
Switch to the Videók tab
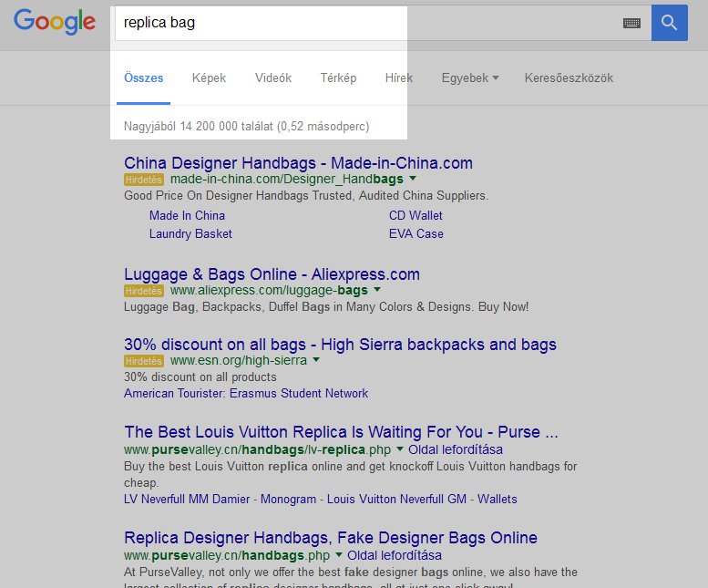tap(273, 77)
